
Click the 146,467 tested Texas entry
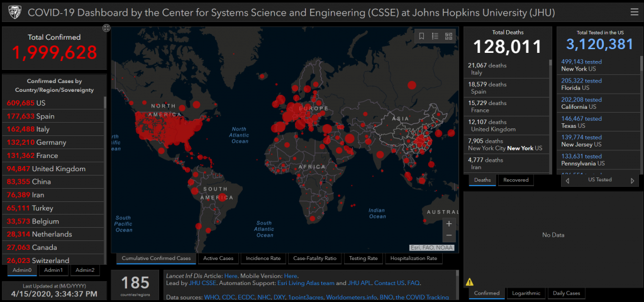pyautogui.click(x=599, y=122)
